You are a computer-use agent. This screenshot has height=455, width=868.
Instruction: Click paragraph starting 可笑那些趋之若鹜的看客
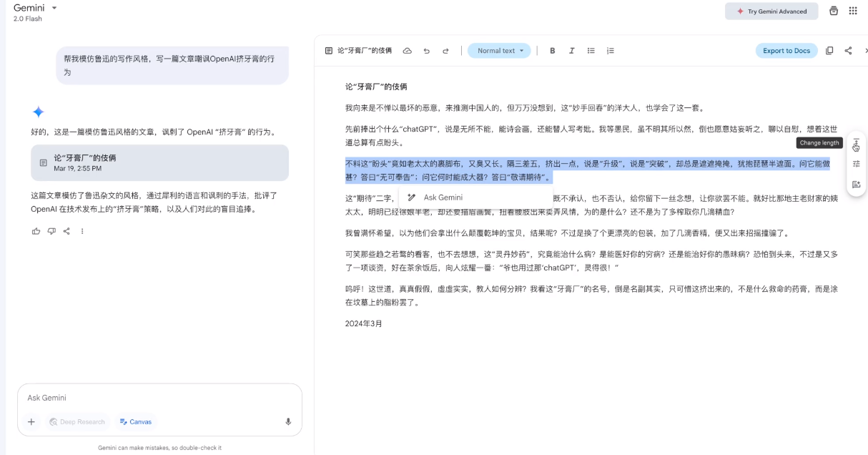tap(591, 261)
